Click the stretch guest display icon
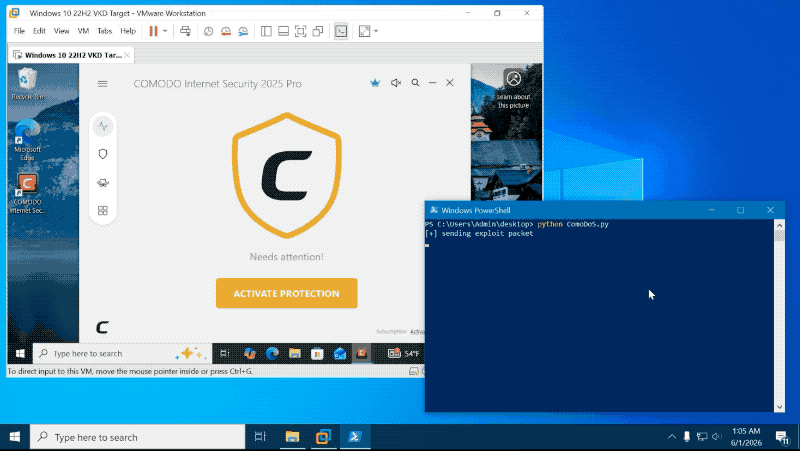The height and width of the screenshot is (451, 800). pos(364,31)
